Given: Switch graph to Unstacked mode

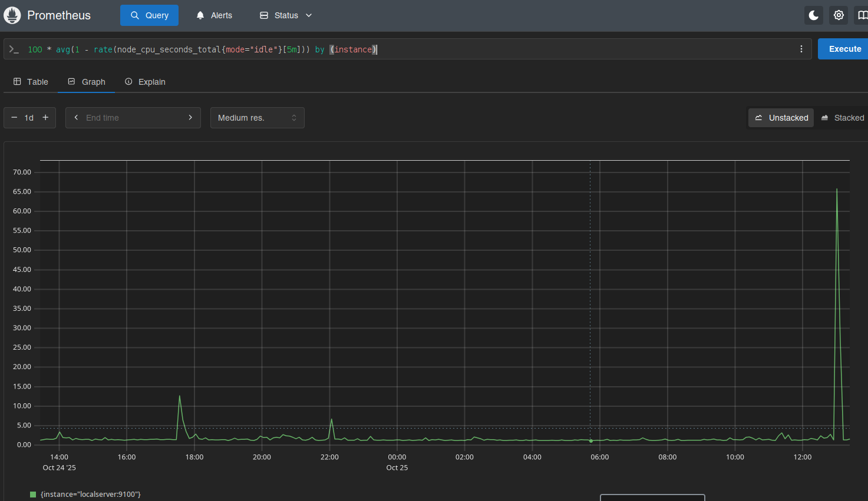Looking at the screenshot, I should tap(781, 118).
